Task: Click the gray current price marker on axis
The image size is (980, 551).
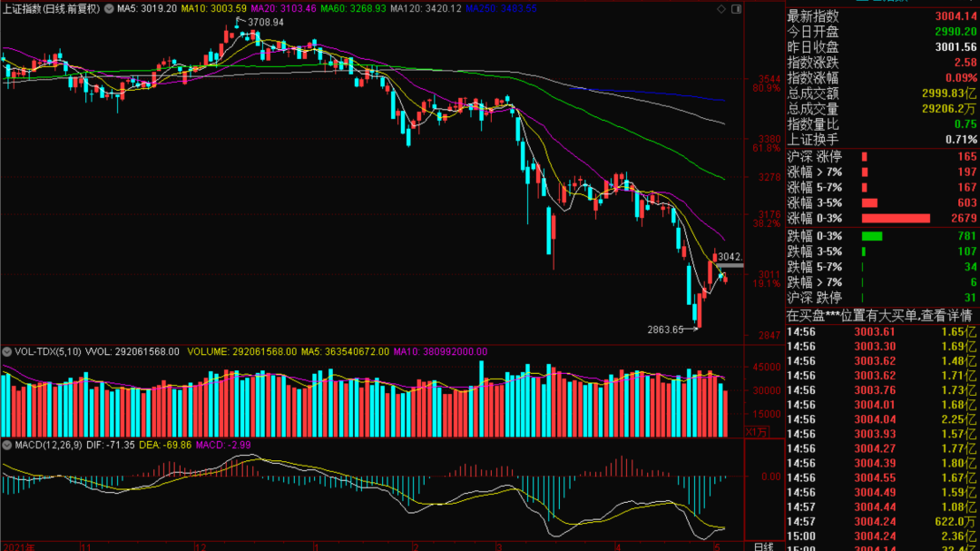Action: (x=729, y=264)
